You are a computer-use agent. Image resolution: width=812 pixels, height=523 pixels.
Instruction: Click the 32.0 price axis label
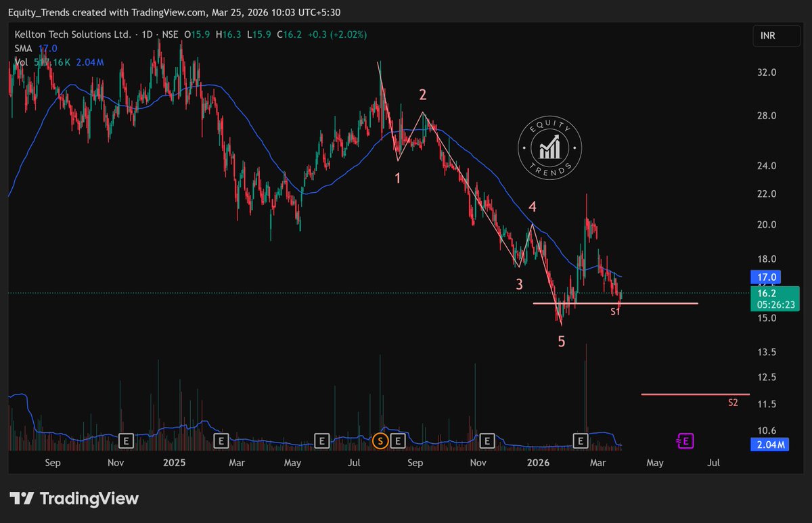pyautogui.click(x=766, y=72)
